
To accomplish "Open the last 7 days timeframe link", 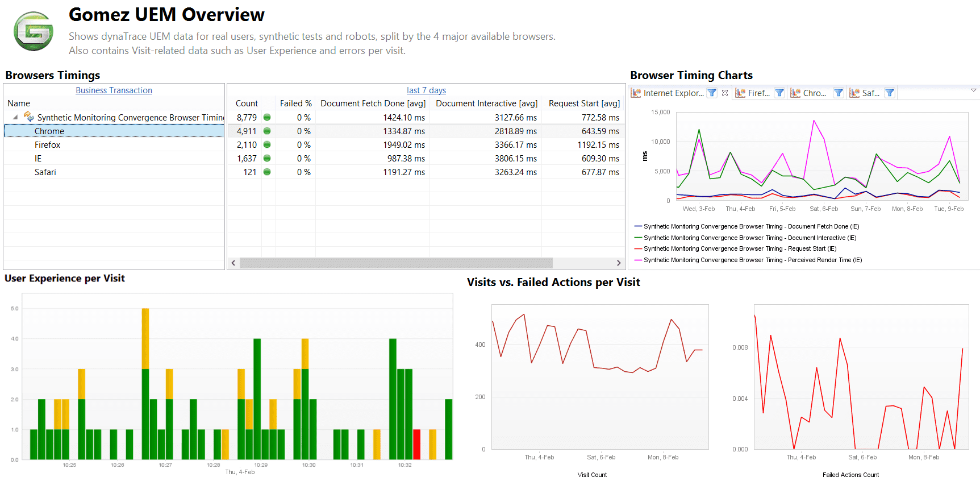I will pos(426,90).
